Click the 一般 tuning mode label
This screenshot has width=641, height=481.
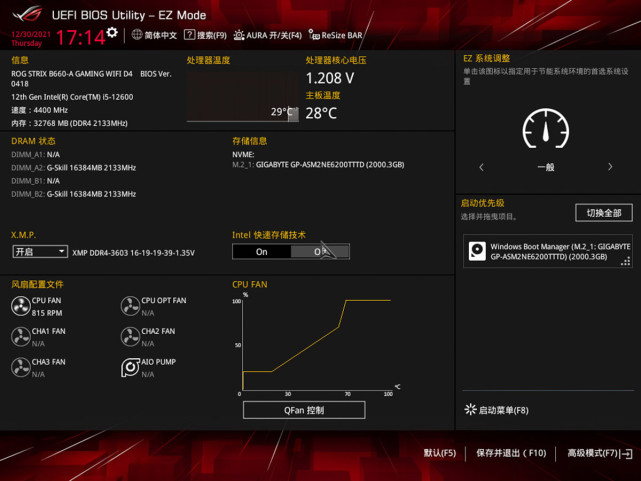[x=546, y=167]
